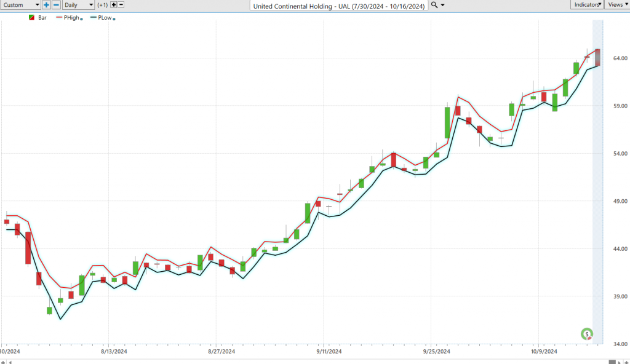
Task: Click the small dot beside PLow
Action: [115, 19]
